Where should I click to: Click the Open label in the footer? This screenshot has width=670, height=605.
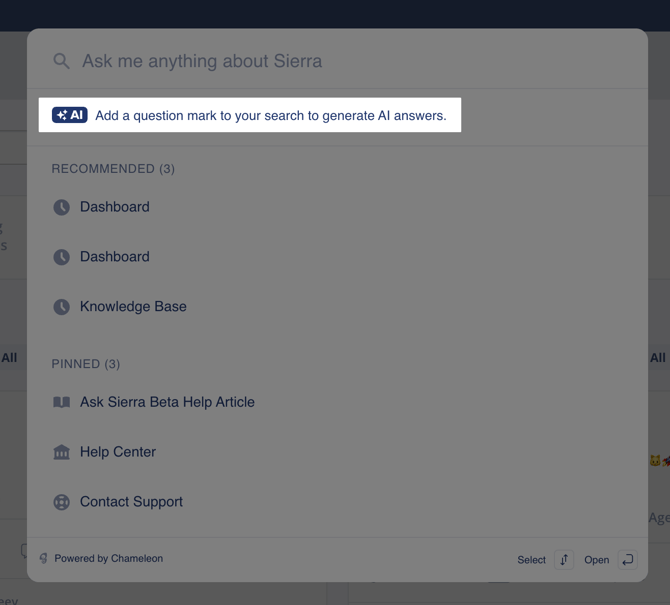click(x=597, y=560)
